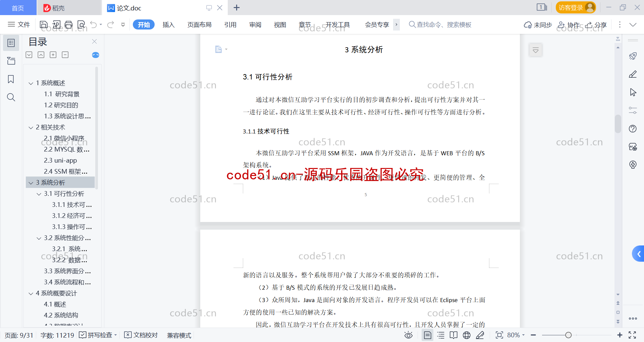Collapse the 3.1 可行性分析 node
Image resolution: width=644 pixels, height=342 pixels.
(39, 194)
